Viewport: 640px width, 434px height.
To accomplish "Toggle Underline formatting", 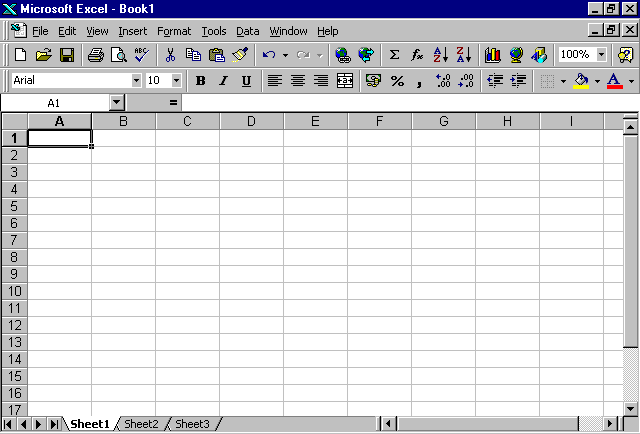I will point(246,80).
